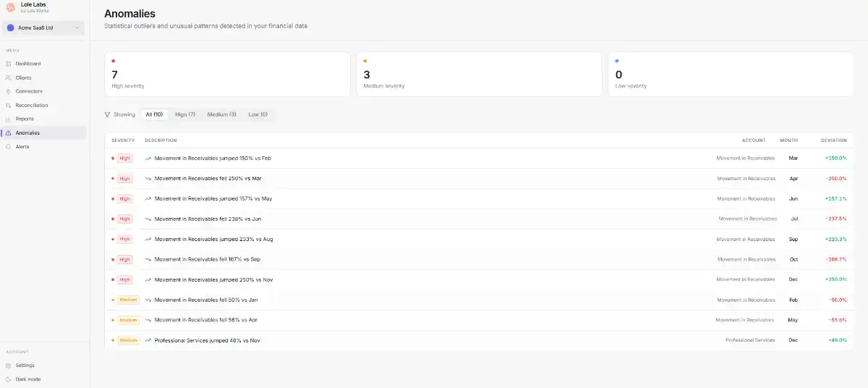Open Dashboard via its sidebar icon

(x=9, y=64)
